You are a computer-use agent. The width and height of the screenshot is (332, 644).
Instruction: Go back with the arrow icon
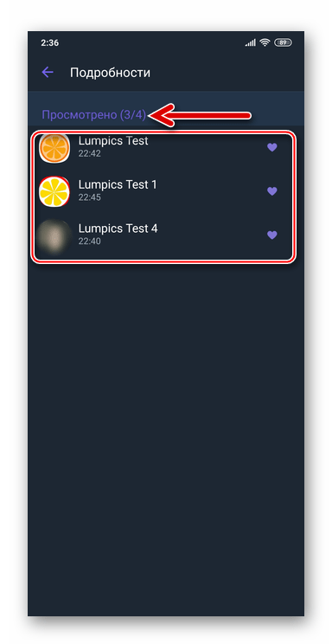[48, 73]
